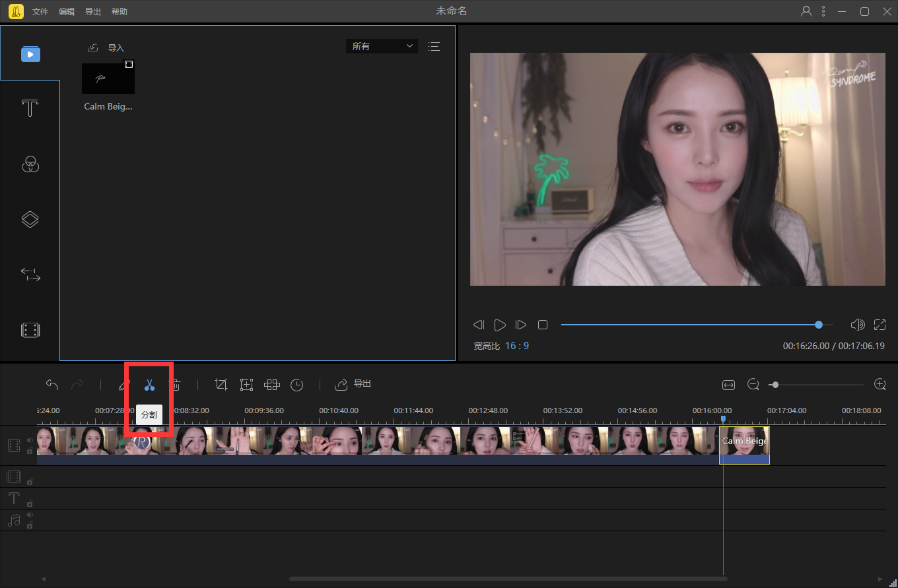
Task: Step to previous frame
Action: click(x=479, y=325)
